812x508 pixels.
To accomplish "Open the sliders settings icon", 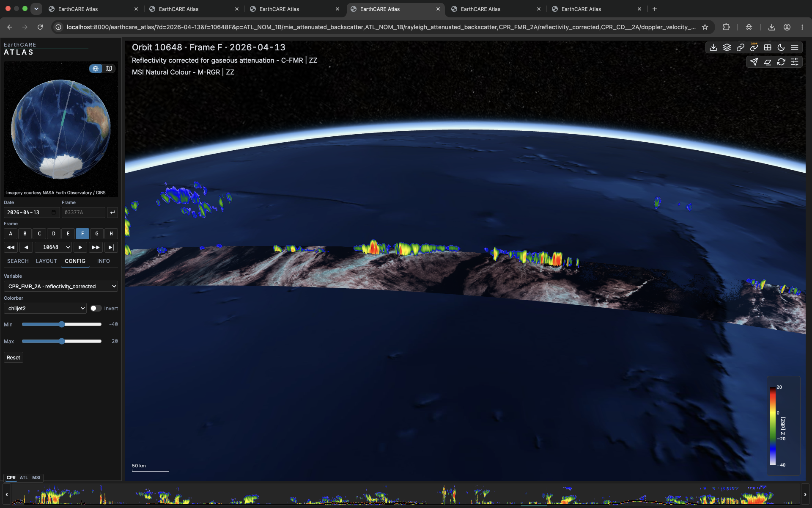I will (x=795, y=62).
